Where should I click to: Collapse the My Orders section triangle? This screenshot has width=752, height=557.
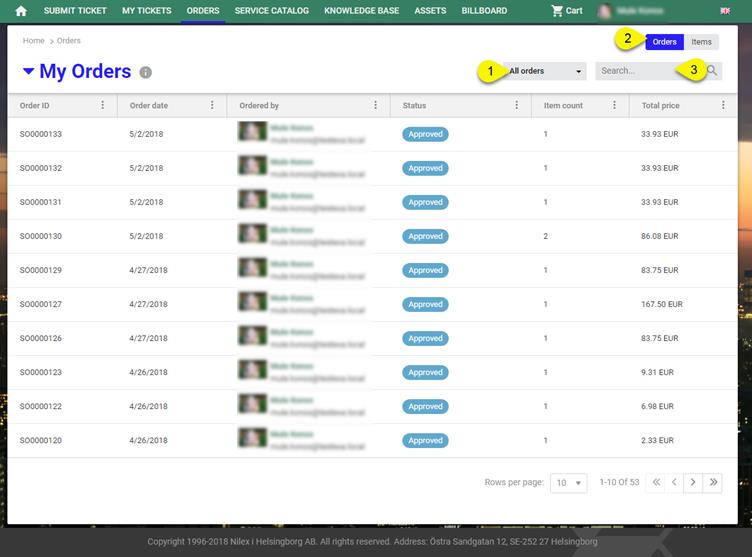click(28, 72)
